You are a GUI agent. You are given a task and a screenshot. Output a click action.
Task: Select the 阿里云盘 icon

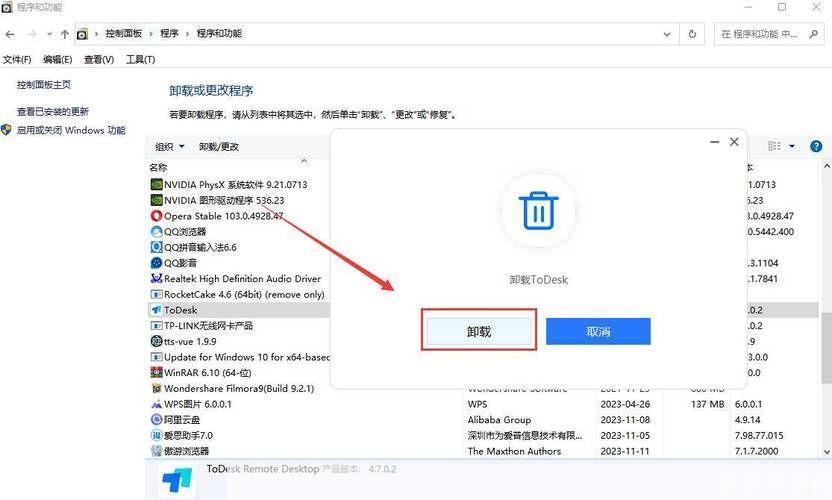pos(156,419)
